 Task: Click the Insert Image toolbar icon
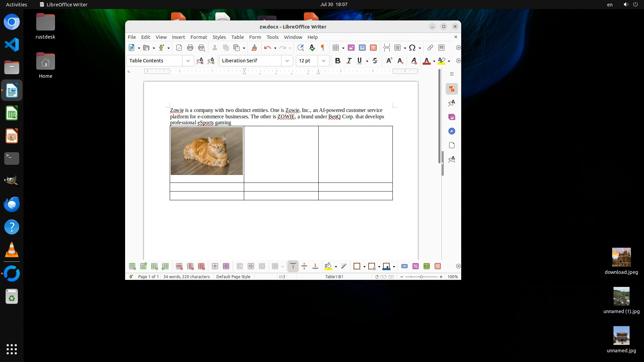click(x=351, y=48)
